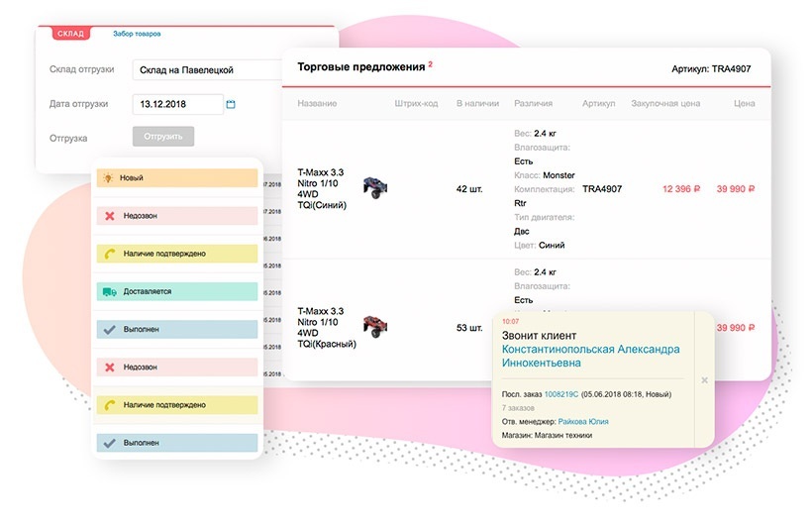Screen dimensions: 812x526
Task: Click the red X icon on topmost Недозвон
Action: click(x=108, y=216)
